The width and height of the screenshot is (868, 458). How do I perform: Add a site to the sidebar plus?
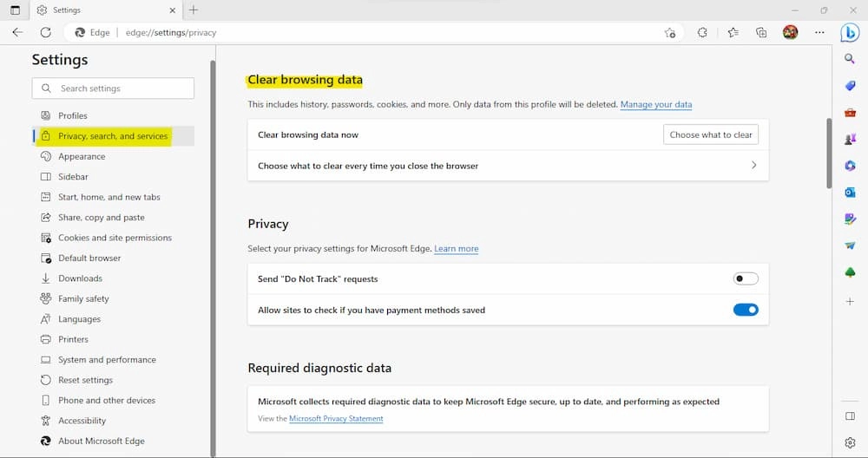[x=850, y=302]
